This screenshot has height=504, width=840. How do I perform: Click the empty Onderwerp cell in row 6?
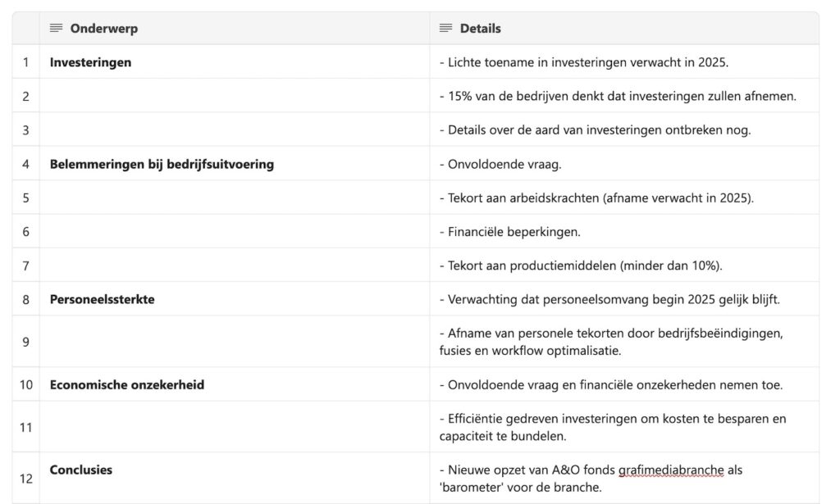(x=234, y=231)
